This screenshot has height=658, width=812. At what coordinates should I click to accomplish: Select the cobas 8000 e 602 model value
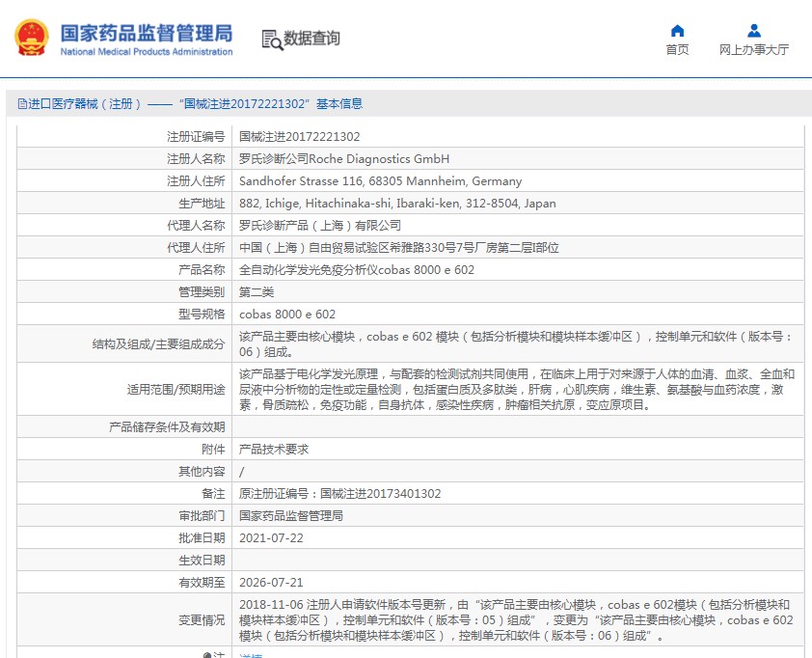[x=286, y=315]
